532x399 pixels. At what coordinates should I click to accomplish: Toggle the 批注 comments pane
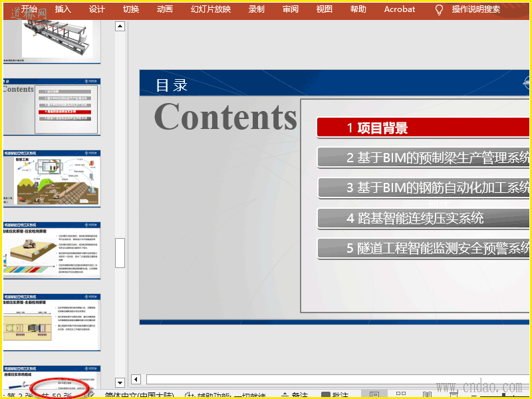[x=334, y=395]
